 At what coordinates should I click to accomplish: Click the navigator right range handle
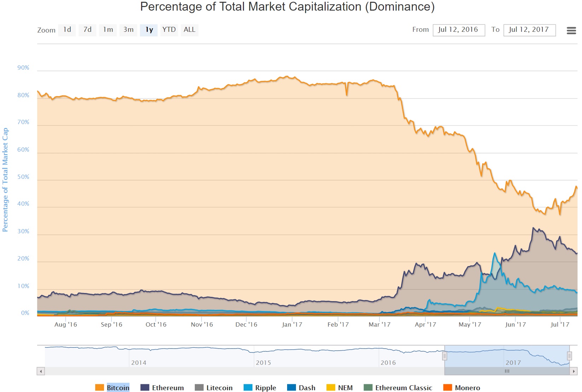click(569, 356)
